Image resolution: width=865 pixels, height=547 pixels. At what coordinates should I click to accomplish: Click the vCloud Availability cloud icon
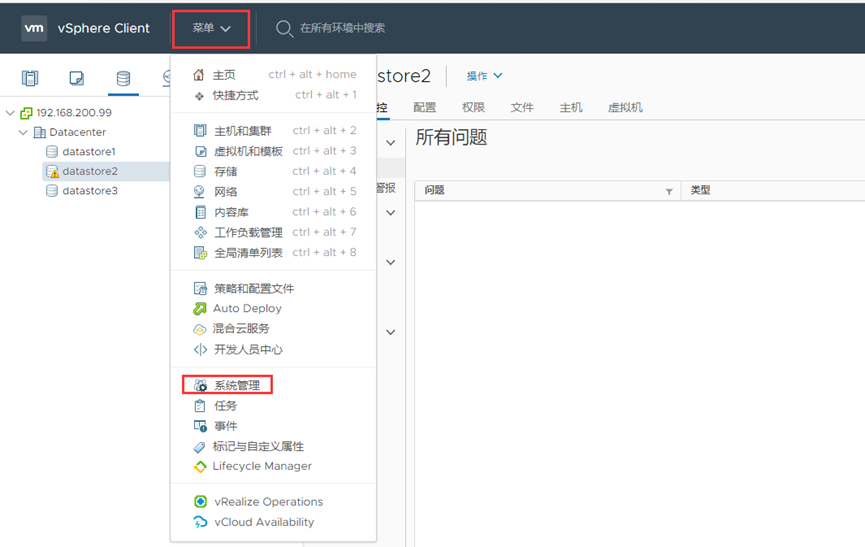click(200, 522)
